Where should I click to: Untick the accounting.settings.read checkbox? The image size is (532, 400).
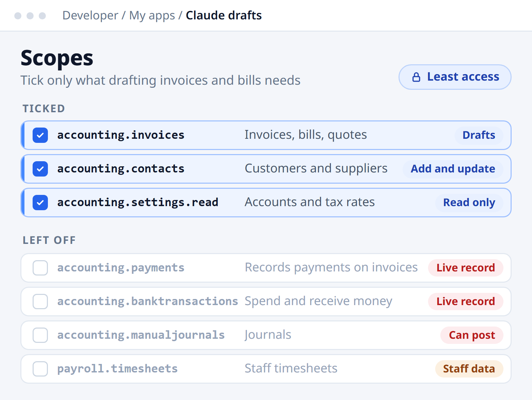40,202
